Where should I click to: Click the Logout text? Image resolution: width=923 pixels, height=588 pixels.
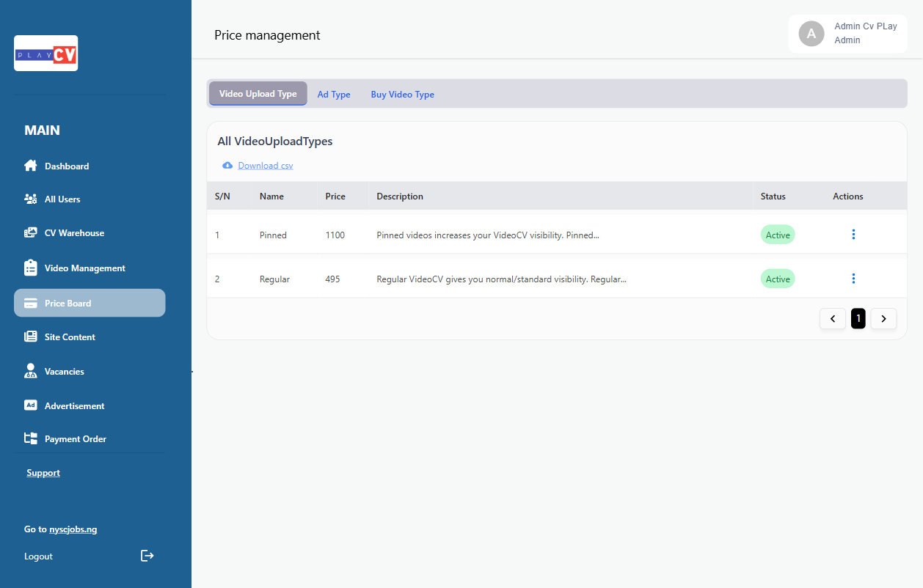pos(38,556)
